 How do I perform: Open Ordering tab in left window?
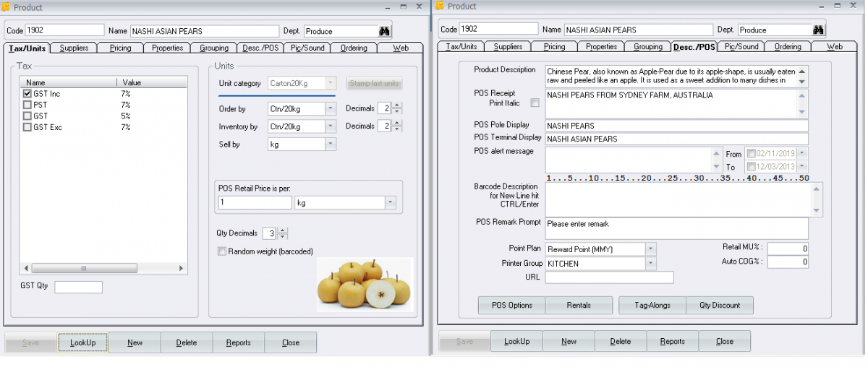354,48
